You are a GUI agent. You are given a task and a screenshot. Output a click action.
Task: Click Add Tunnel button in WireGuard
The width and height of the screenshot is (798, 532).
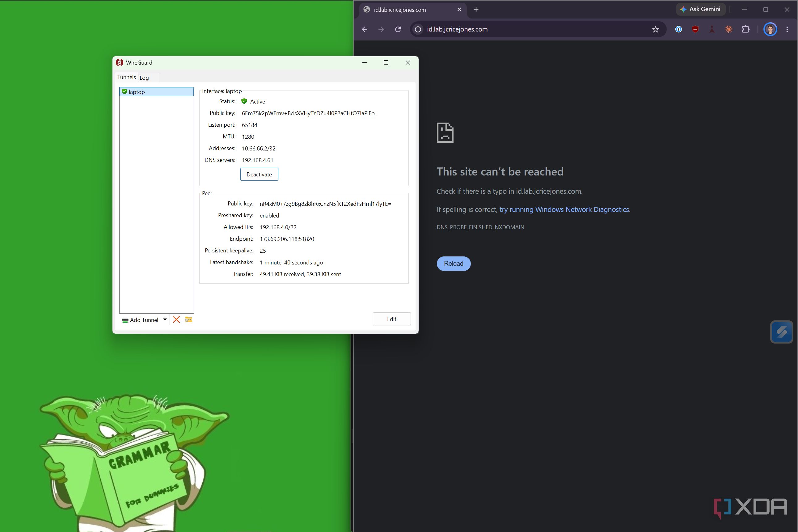tap(140, 320)
